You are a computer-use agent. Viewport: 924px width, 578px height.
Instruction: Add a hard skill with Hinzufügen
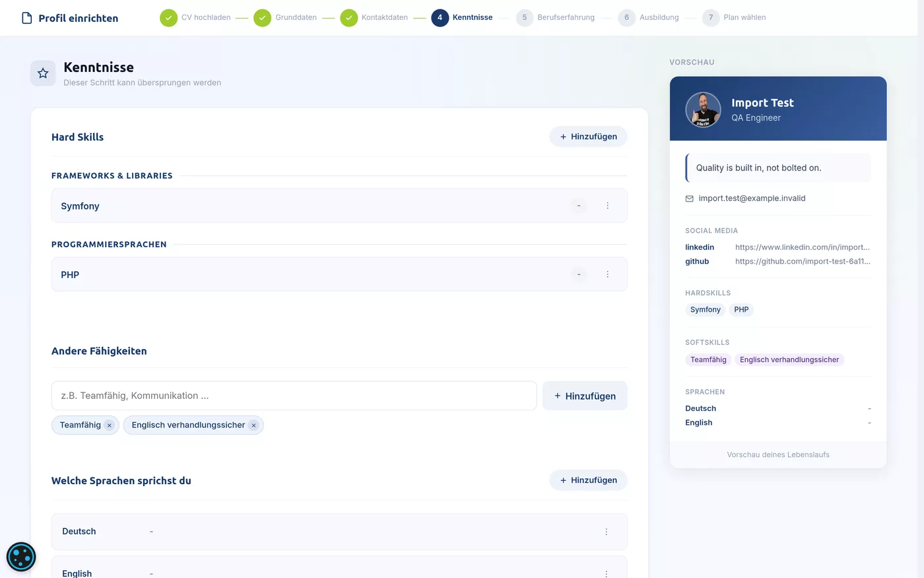pyautogui.click(x=588, y=137)
